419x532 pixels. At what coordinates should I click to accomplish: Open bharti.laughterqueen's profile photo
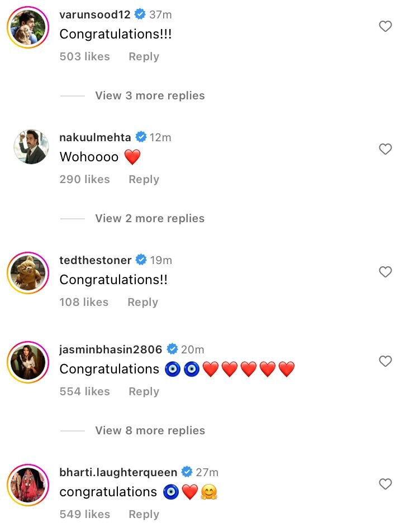[28, 485]
